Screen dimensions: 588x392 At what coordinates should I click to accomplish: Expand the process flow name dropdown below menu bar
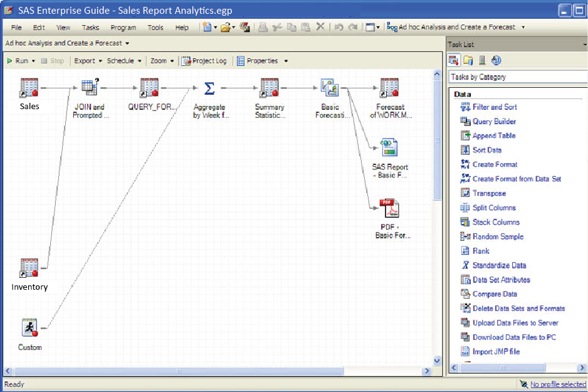coord(127,43)
